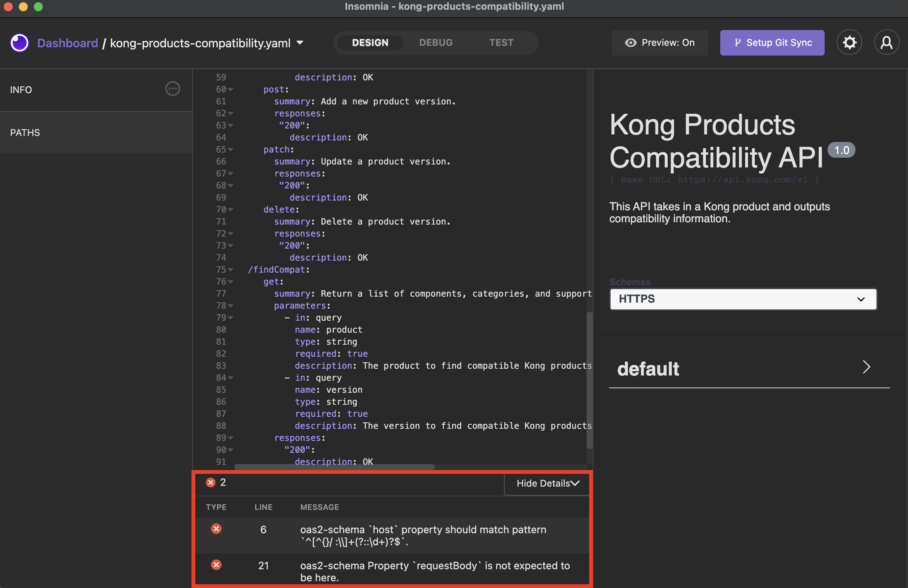Open settings gear icon
Screen dimensions: 908x588
pos(849,42)
